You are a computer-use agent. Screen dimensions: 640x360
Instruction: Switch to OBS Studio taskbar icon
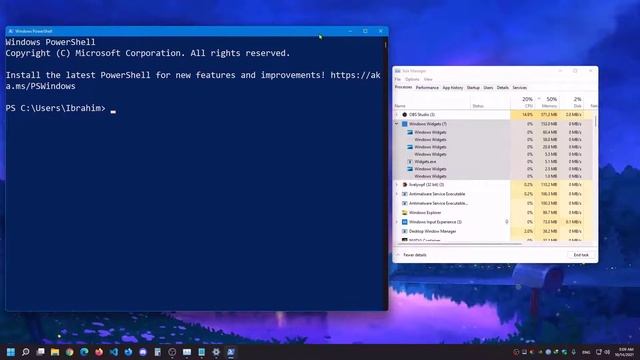point(172,352)
